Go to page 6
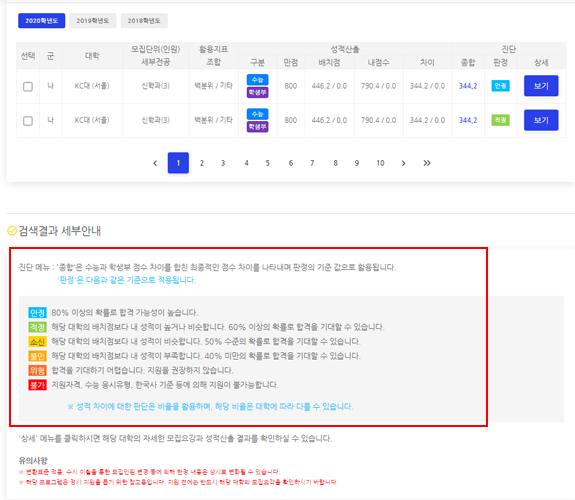 [x=291, y=163]
